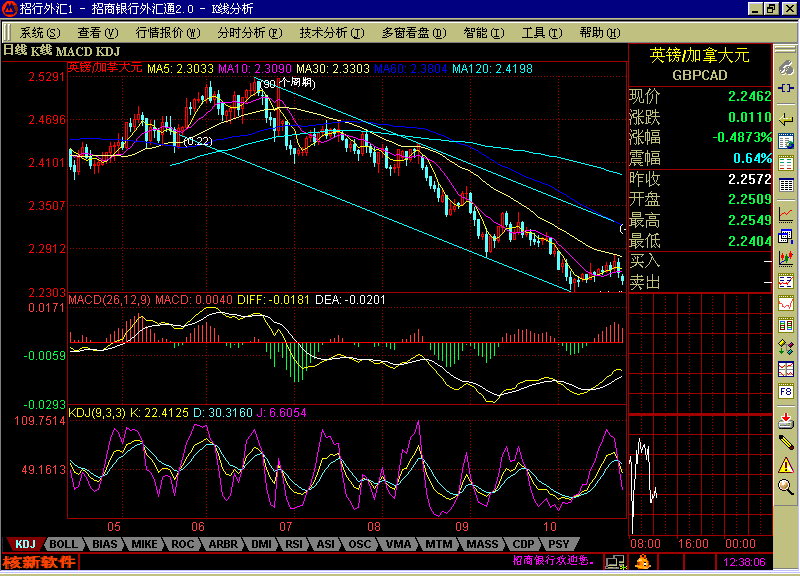800x576 pixels.
Task: Click the app logo icon in title bar
Action: [9, 8]
